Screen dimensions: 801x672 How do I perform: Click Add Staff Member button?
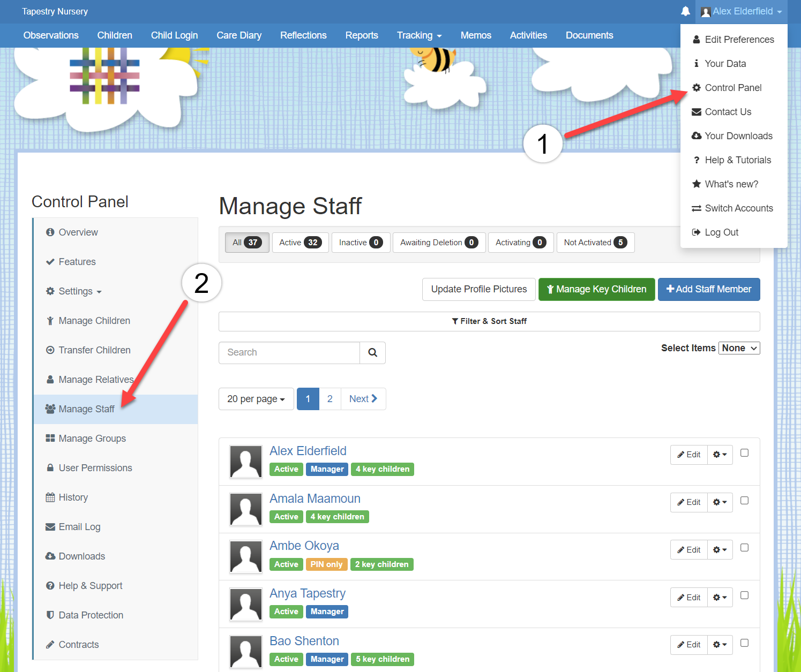click(709, 289)
